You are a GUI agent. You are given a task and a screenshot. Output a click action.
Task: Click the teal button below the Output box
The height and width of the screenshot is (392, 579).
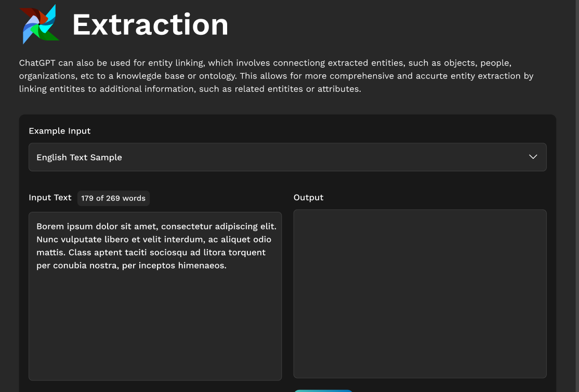pyautogui.click(x=323, y=390)
